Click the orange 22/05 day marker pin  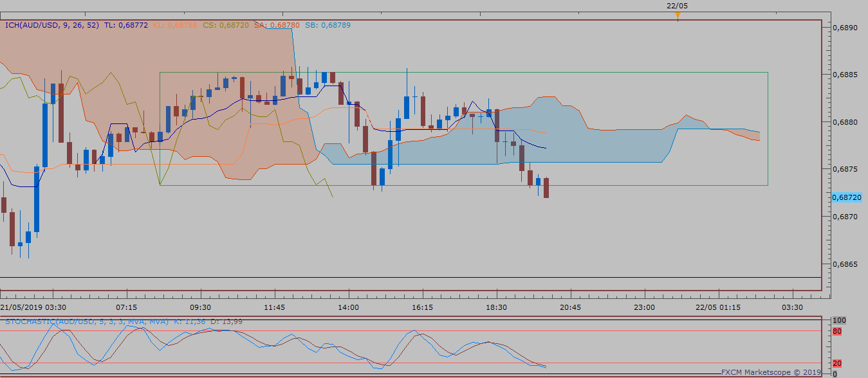pyautogui.click(x=678, y=15)
